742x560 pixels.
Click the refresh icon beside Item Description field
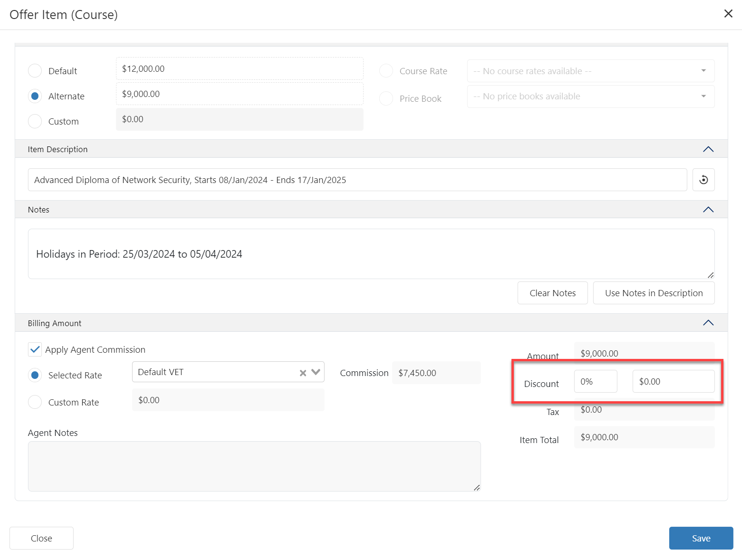(703, 180)
